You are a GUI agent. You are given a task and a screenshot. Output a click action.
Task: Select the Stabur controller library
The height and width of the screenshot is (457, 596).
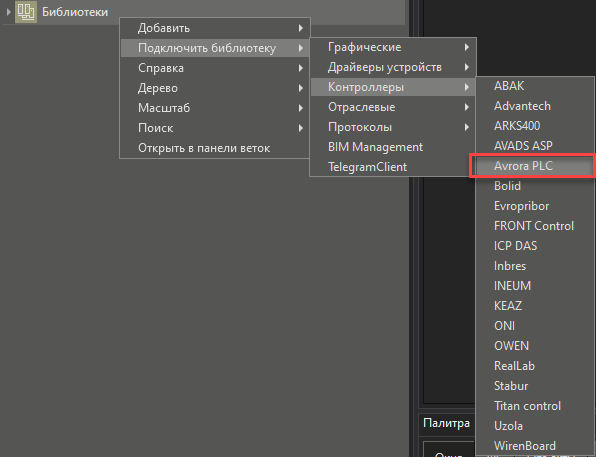tap(535, 386)
